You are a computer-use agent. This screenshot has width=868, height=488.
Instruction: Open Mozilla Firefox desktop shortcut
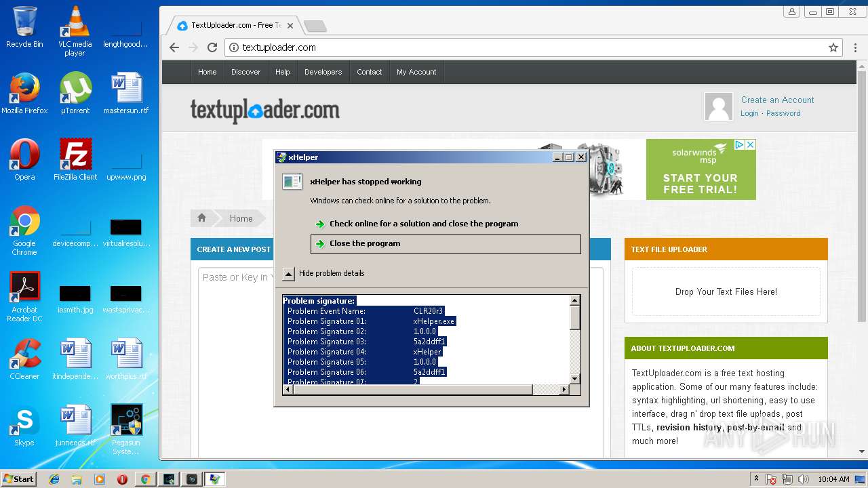tap(24, 94)
